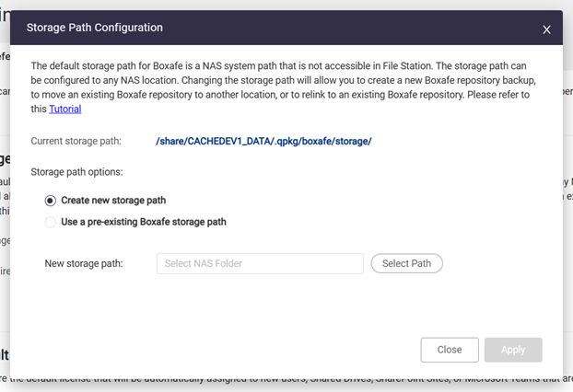Image resolution: width=573 pixels, height=392 pixels.
Task: Click the New storage path label
Action: coord(84,264)
